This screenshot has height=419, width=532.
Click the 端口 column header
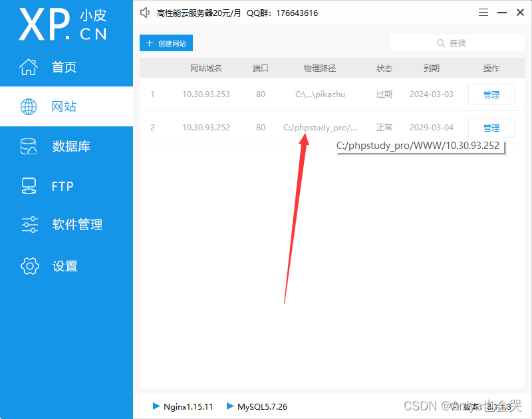pos(261,69)
